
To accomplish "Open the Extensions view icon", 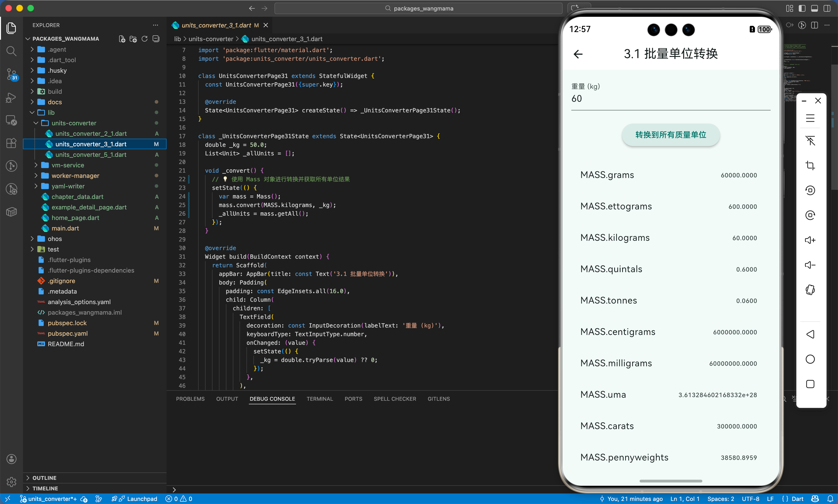I will (11, 143).
